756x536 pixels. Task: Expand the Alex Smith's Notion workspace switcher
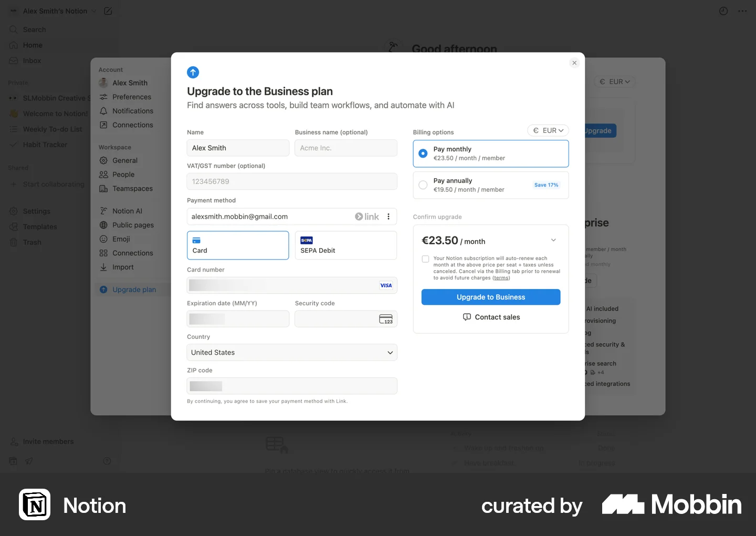tap(55, 11)
